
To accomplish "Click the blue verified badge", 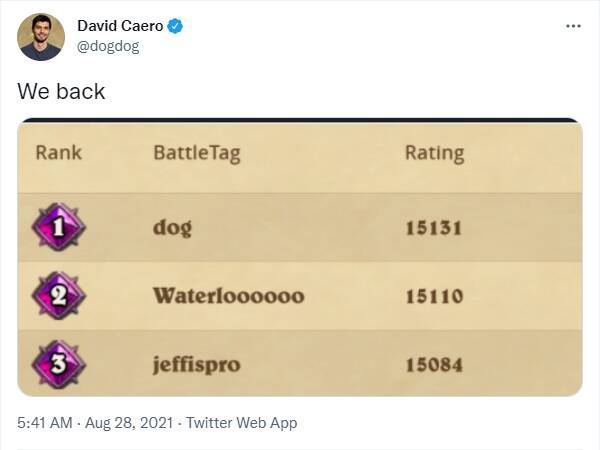I will tap(175, 26).
